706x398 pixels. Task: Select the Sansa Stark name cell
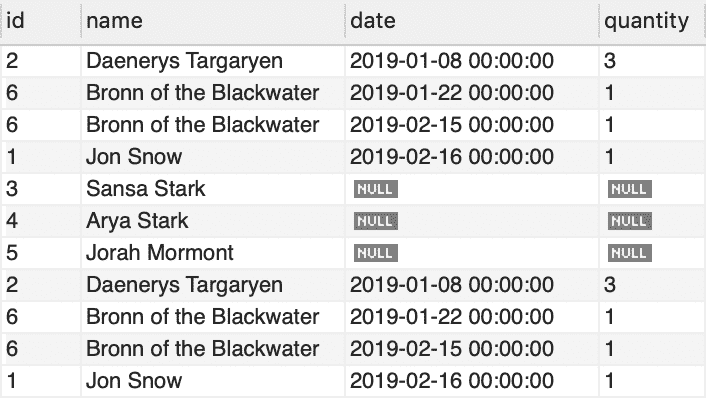click(213, 189)
